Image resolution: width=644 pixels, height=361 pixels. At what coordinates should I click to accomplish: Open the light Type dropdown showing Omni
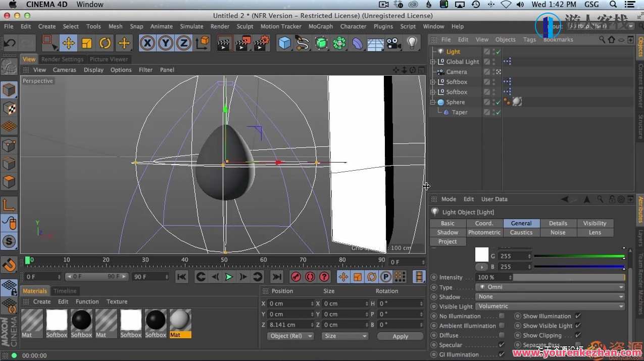[x=550, y=287]
